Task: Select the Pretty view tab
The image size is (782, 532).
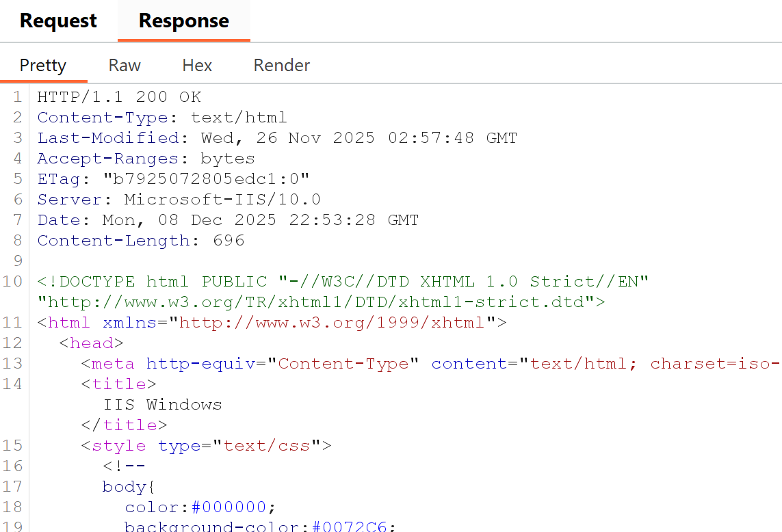Action: coord(43,65)
